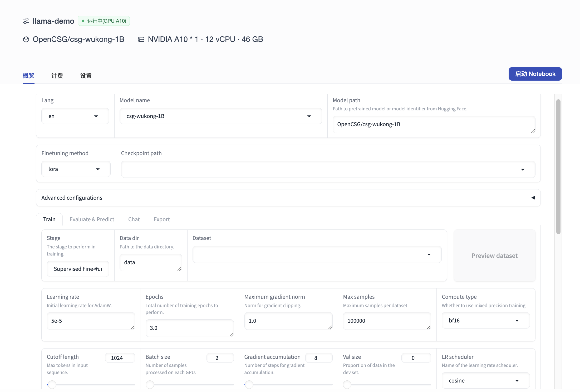
Task: Expand the Finetuning method lora dropdown
Action: coord(76,169)
